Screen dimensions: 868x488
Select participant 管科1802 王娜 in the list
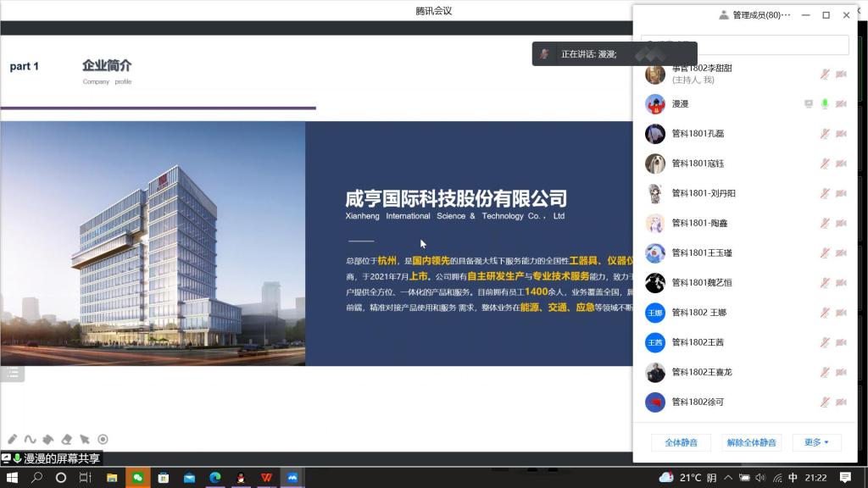[x=698, y=313]
